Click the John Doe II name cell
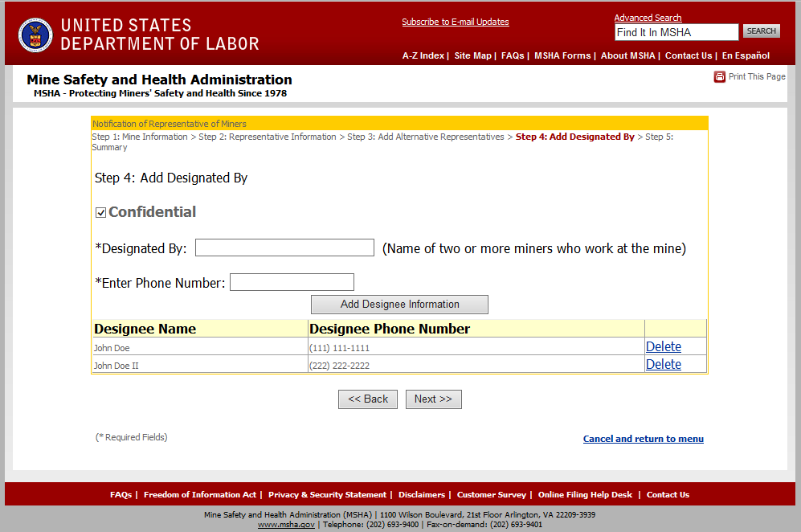The height and width of the screenshot is (532, 801). pos(200,366)
